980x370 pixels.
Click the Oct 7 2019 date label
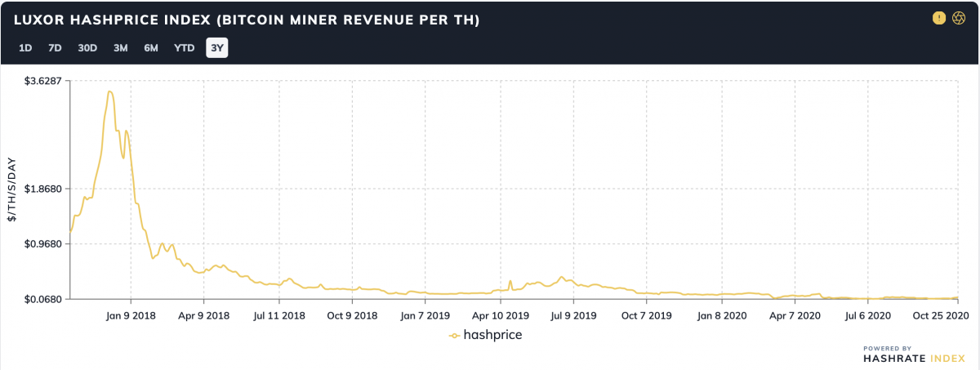pos(647,314)
